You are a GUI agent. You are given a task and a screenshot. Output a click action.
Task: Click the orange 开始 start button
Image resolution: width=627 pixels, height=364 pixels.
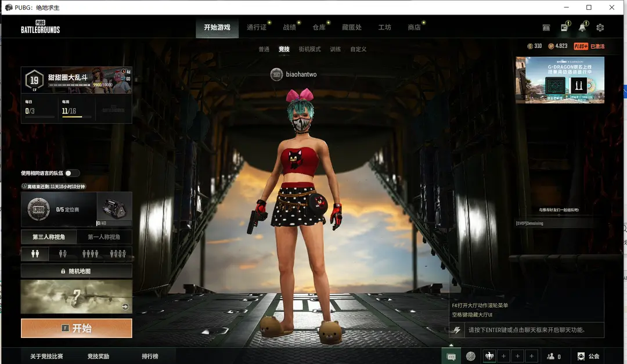point(77,328)
